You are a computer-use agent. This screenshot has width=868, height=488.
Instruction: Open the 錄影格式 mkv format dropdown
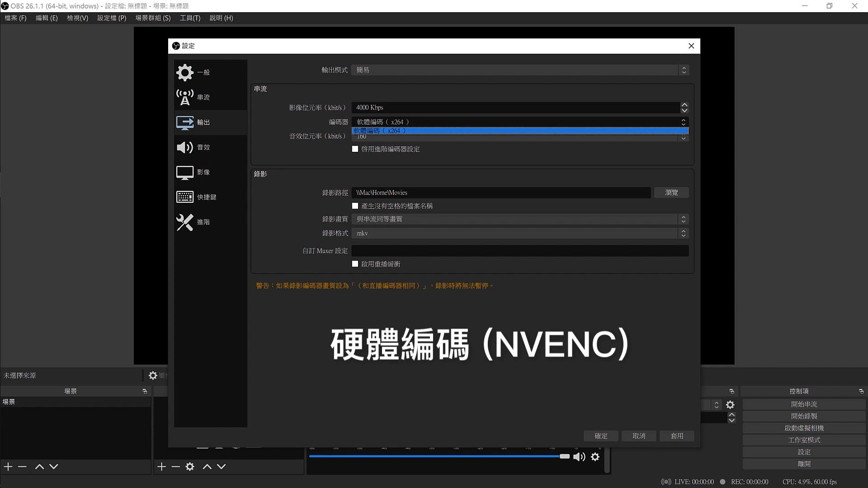click(x=520, y=233)
